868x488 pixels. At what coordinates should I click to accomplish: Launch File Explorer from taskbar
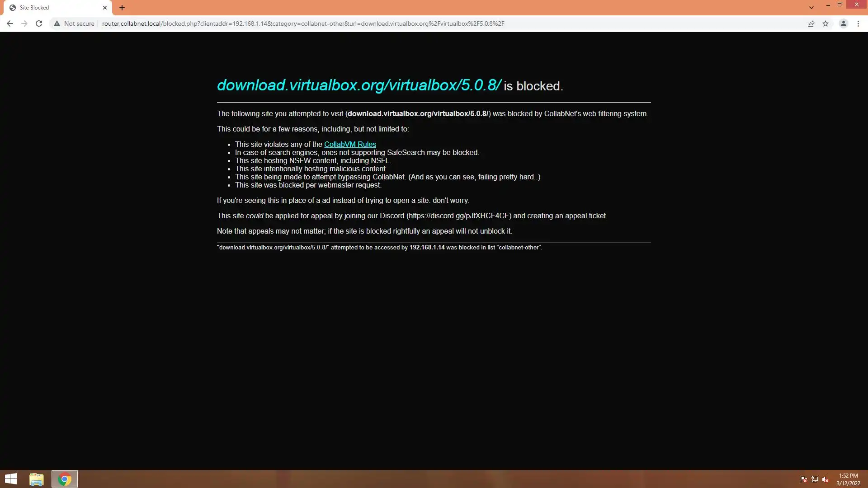coord(37,479)
